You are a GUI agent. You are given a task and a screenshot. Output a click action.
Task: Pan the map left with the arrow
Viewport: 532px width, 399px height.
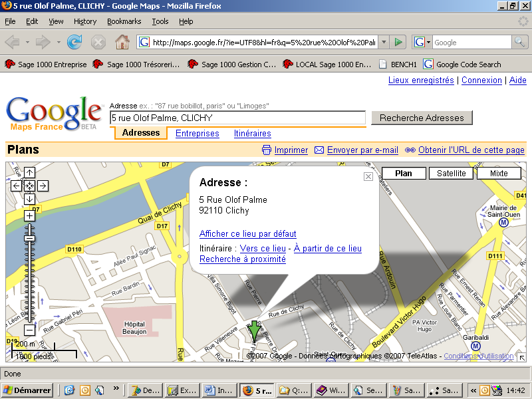point(16,186)
